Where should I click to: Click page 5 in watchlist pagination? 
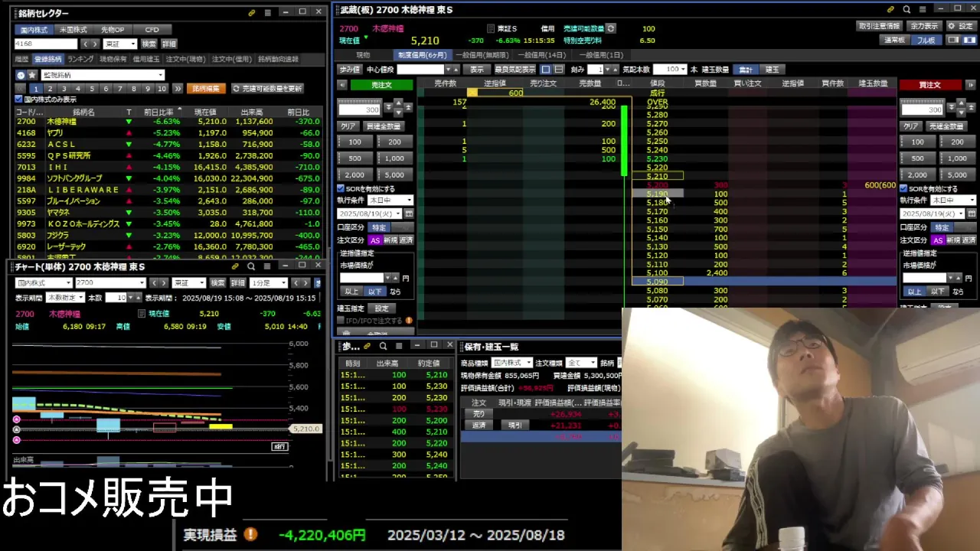coord(92,89)
